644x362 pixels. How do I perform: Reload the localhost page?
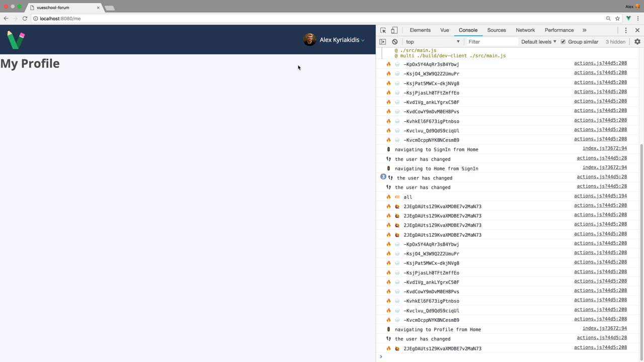point(25,19)
